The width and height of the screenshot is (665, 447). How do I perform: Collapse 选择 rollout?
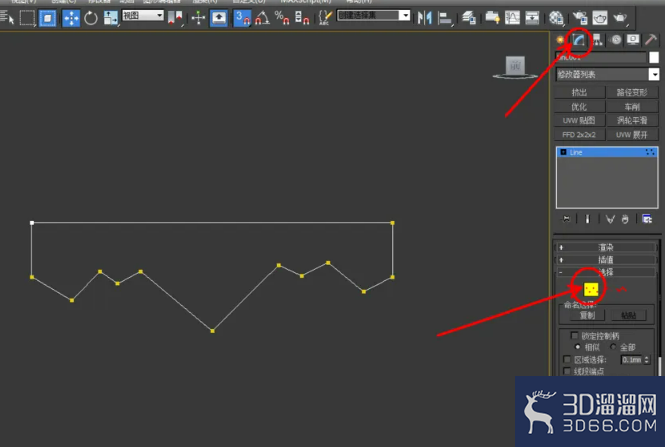pyautogui.click(x=606, y=272)
